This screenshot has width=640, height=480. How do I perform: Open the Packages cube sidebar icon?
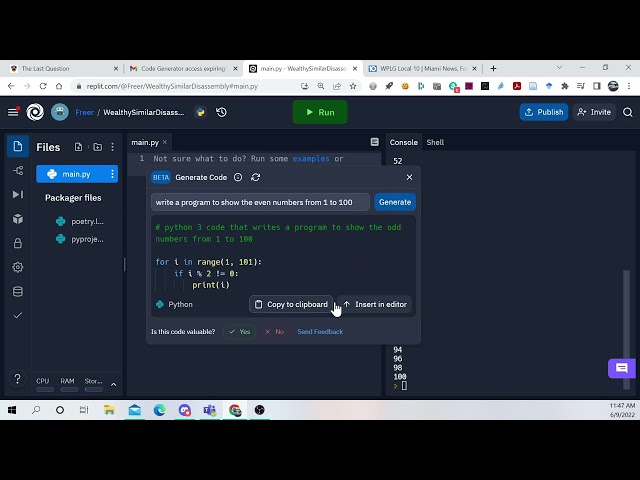[x=18, y=219]
